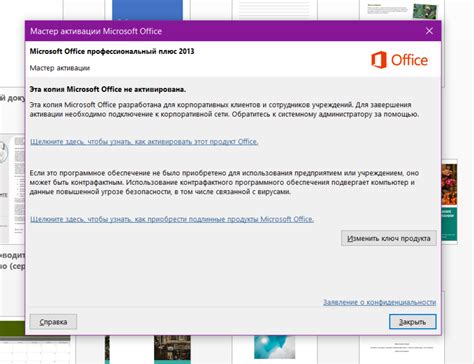The width and height of the screenshot is (474, 364).
Task: Open link about acquiring genuine Microsoft Office products
Action: [x=172, y=219]
